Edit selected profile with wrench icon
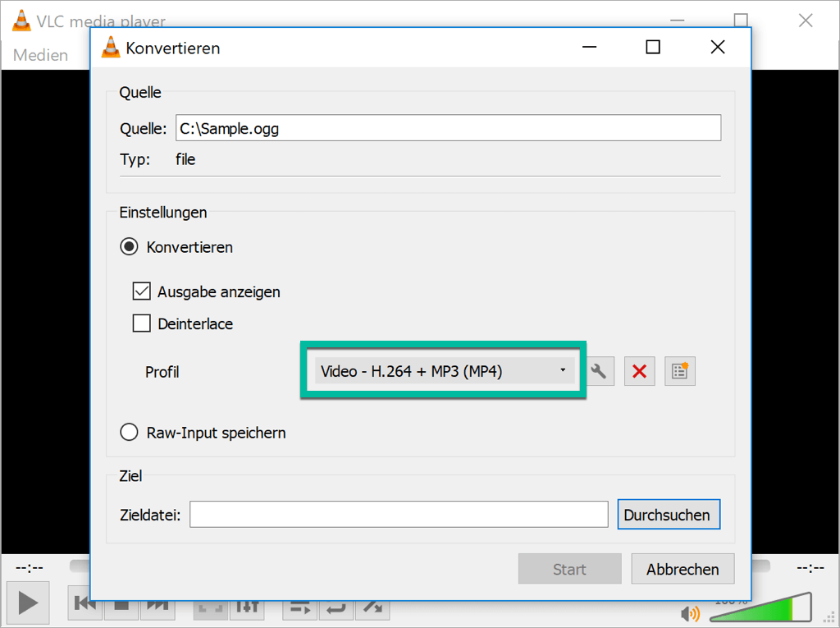The width and height of the screenshot is (840, 628). (599, 371)
